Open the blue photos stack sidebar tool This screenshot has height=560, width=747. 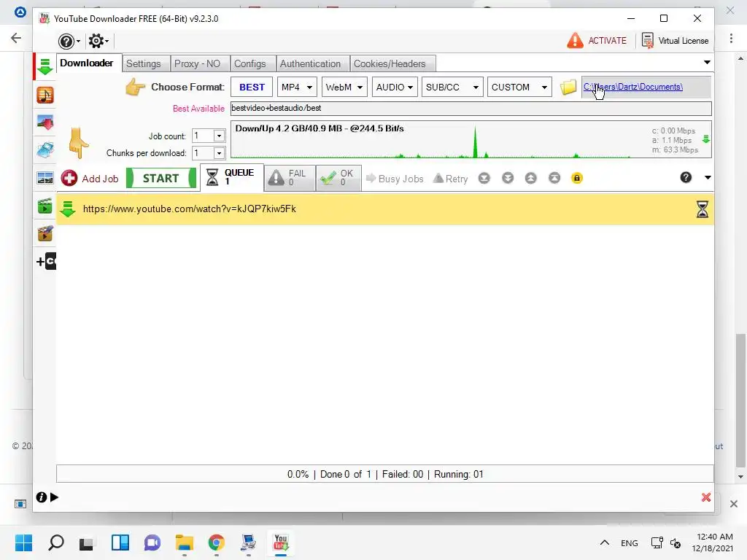(x=45, y=150)
